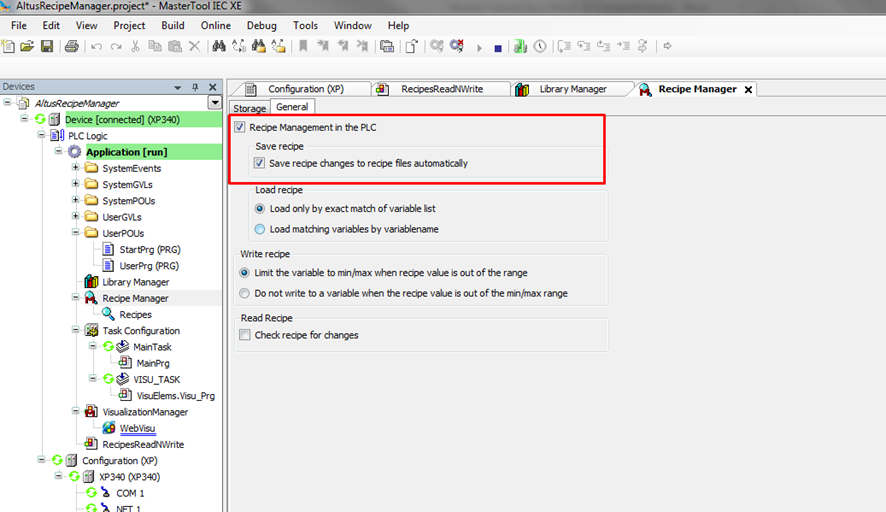This screenshot has width=886, height=512.
Task: Collapse the UserPOUs folder
Action: pos(75,233)
